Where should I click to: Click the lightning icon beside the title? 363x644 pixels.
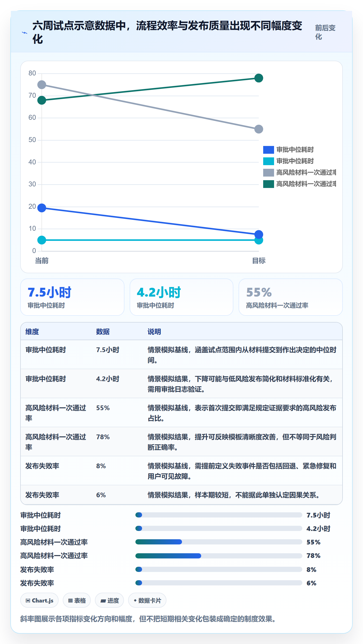coord(24,33)
